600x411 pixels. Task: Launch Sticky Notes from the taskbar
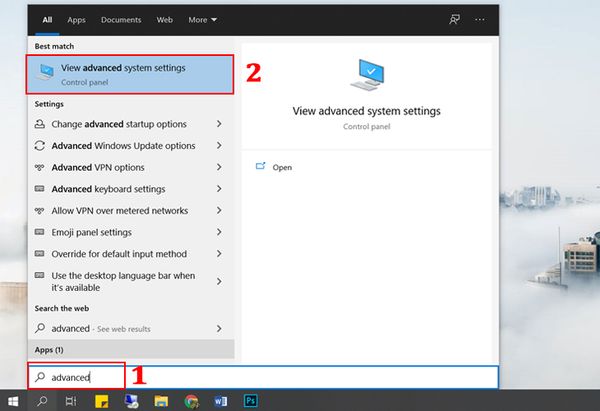click(x=101, y=400)
